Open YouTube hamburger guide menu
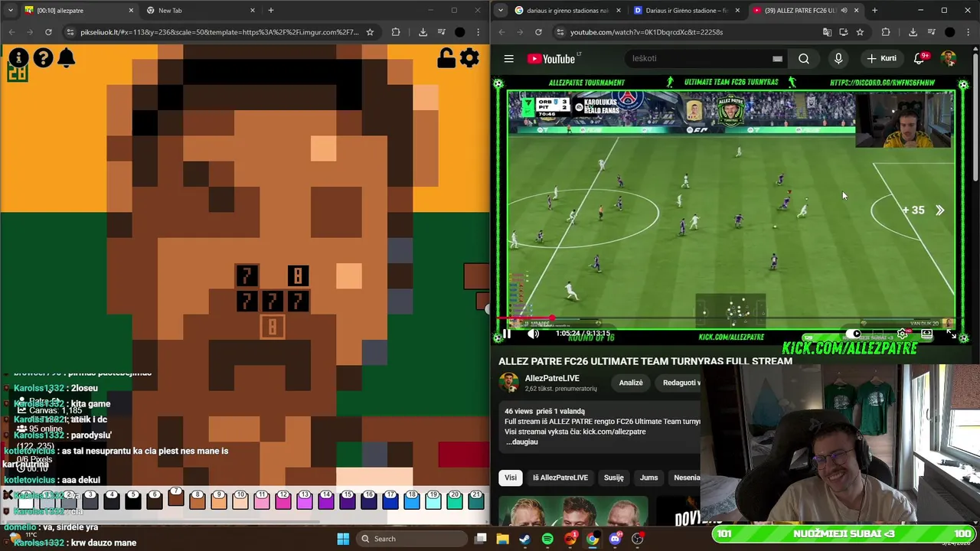Image resolution: width=980 pixels, height=551 pixels. click(x=508, y=59)
